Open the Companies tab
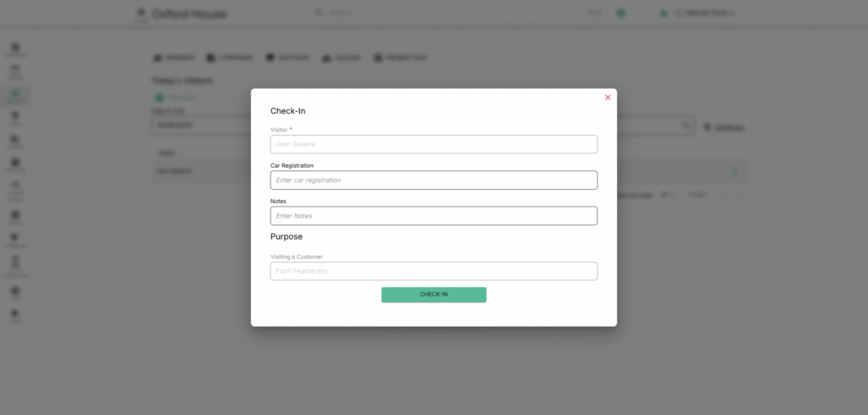 coord(230,58)
